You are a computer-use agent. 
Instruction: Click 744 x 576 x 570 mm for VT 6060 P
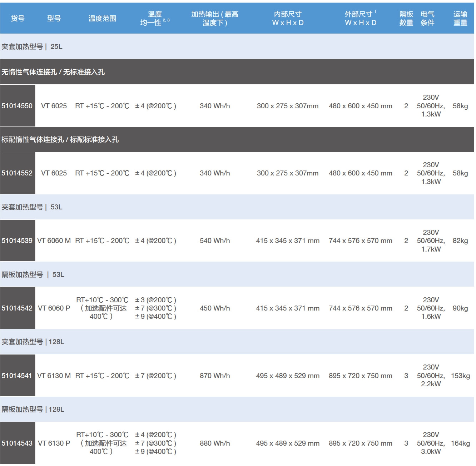pos(361,308)
